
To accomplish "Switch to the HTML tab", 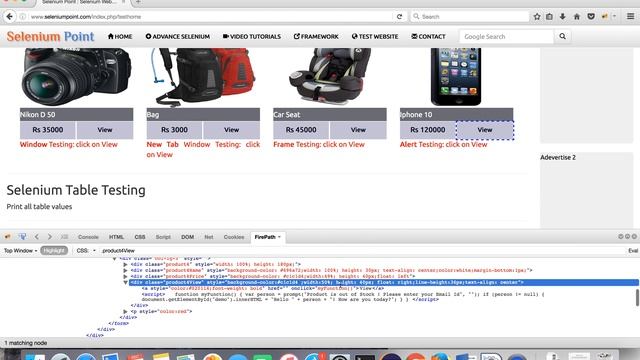I will click(x=116, y=237).
